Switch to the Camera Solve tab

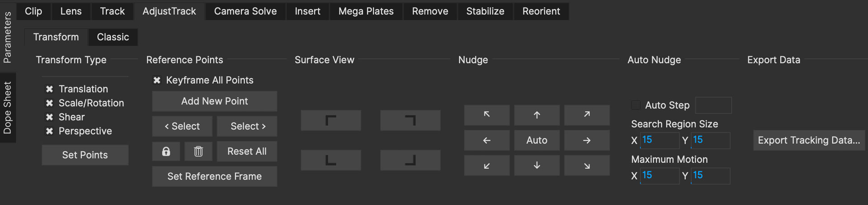(x=245, y=11)
